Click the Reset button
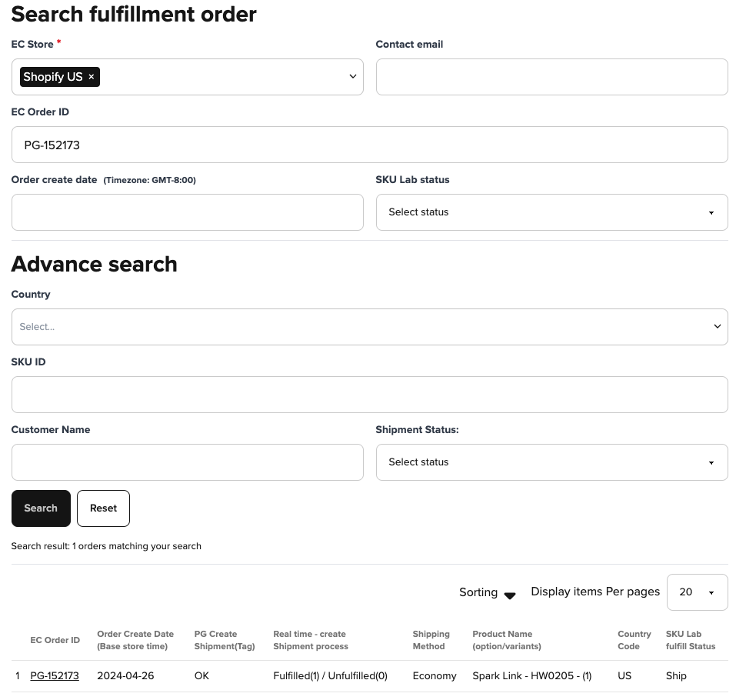 point(103,508)
